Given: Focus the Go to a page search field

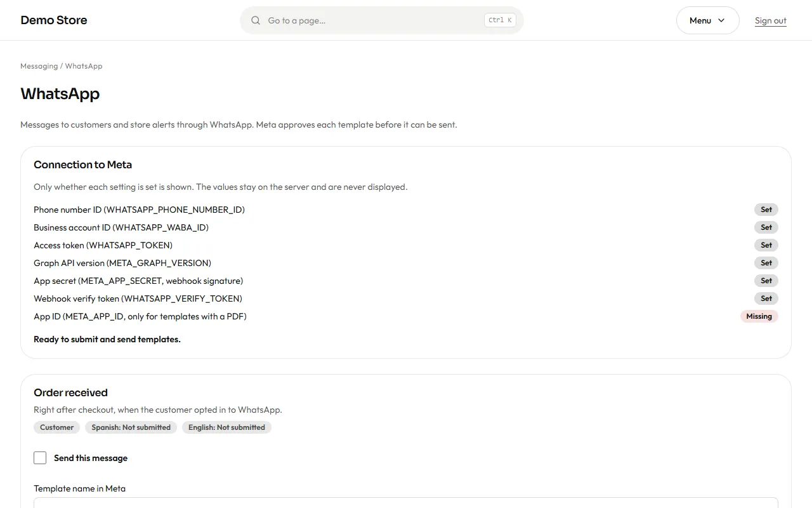Looking at the screenshot, I should [381, 20].
